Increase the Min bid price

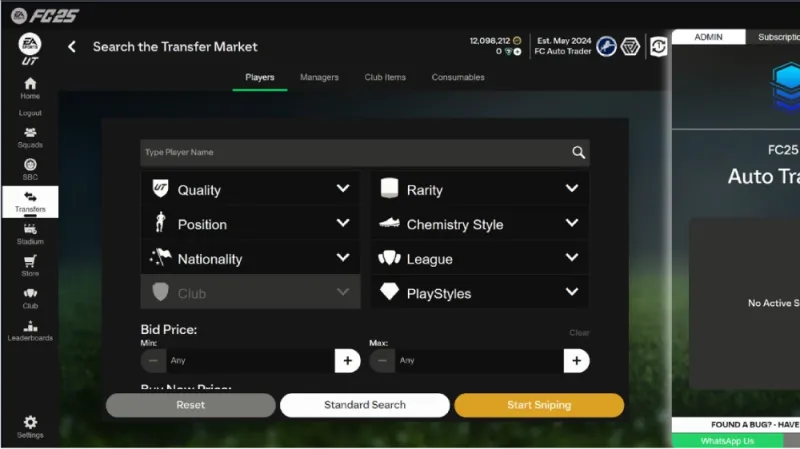pos(347,361)
